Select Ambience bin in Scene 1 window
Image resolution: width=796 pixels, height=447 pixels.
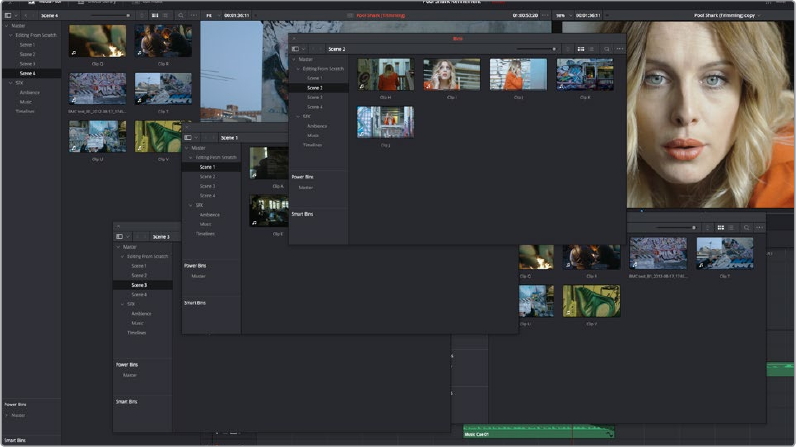[210, 215]
